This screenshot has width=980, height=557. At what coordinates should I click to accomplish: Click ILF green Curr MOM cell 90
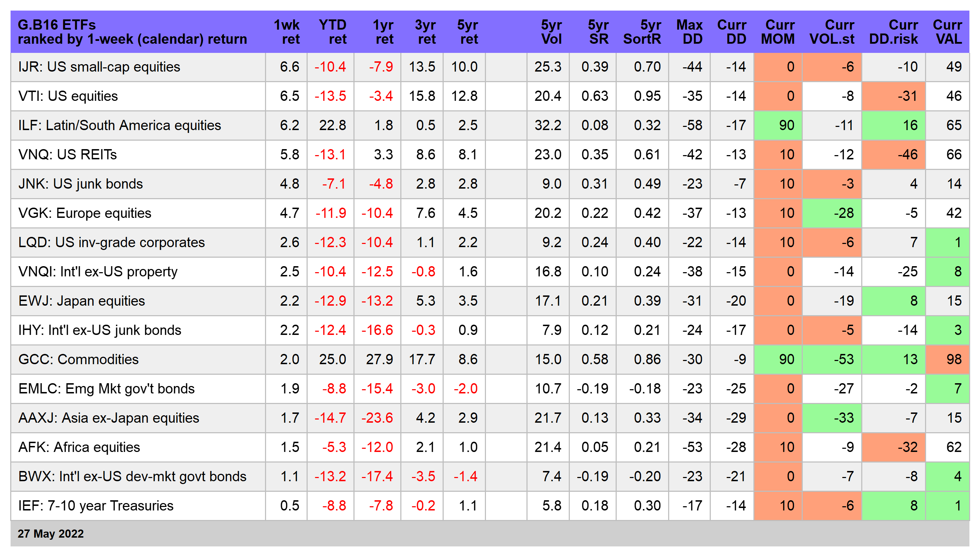(x=778, y=126)
